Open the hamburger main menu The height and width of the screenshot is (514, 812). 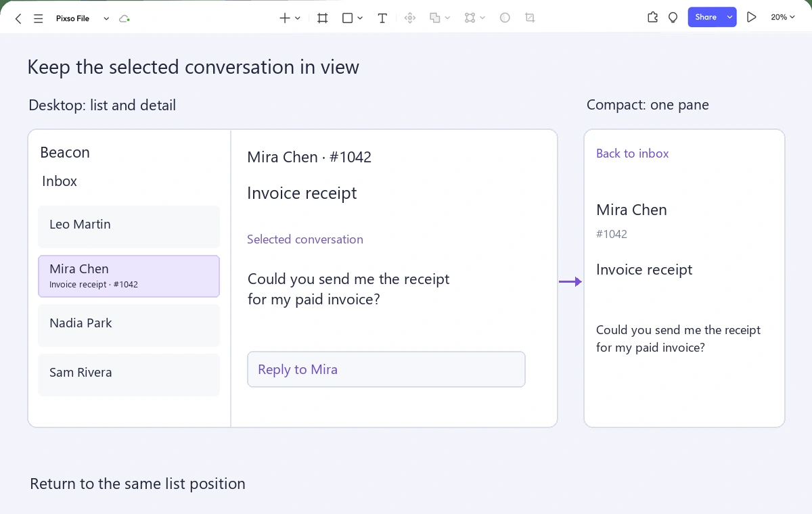(x=39, y=18)
